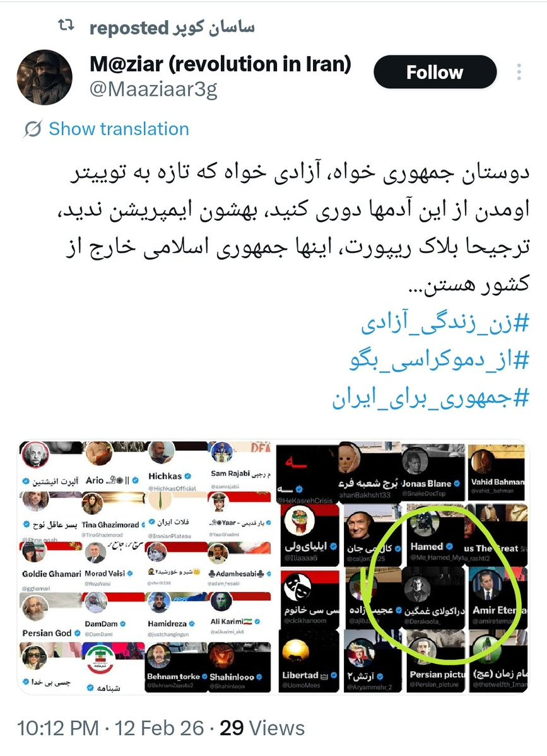
Task: Open the left attached image collage
Action: coord(144,567)
